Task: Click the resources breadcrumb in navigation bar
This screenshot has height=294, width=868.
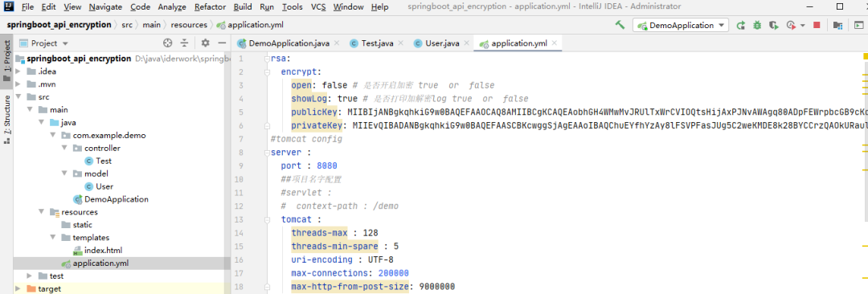Action: click(x=188, y=25)
